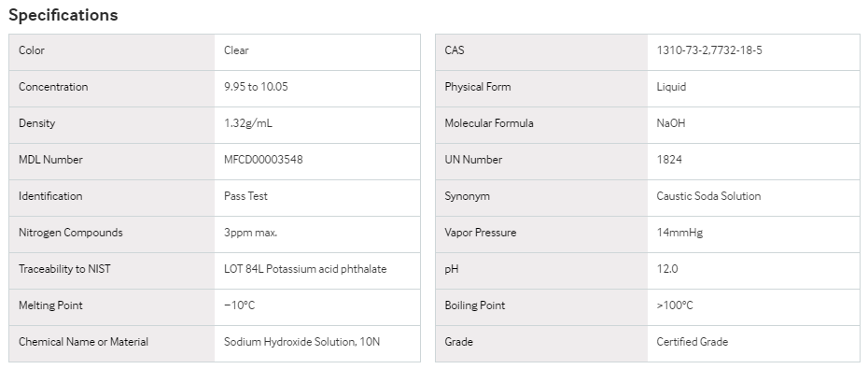Click the Vapor Pressure value 14mmHg
Image resolution: width=868 pixels, height=369 pixels.
679,233
